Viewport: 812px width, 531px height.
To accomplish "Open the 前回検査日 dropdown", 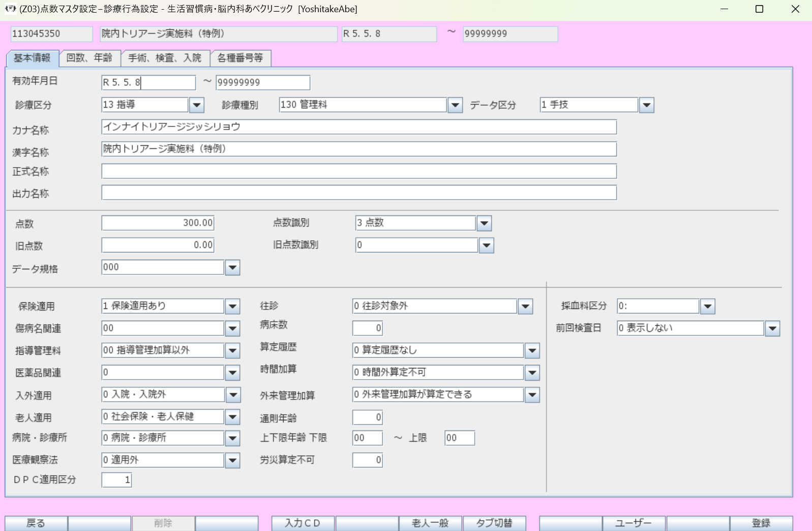I will 772,329.
